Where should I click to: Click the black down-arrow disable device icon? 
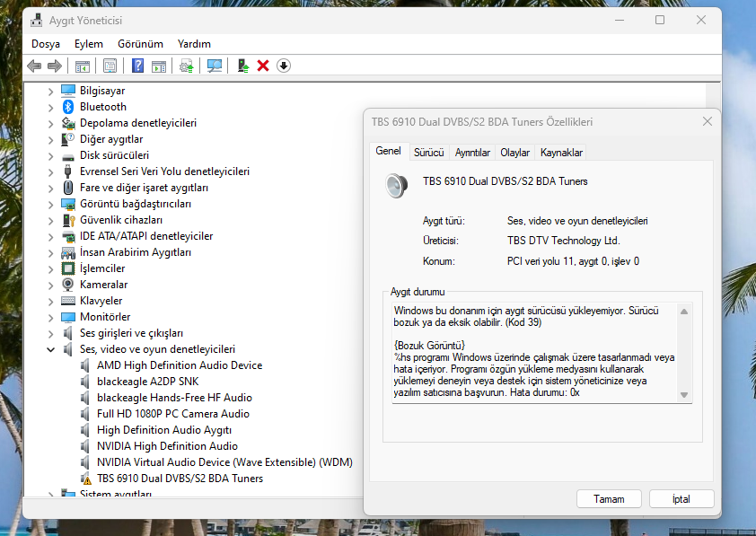284,66
